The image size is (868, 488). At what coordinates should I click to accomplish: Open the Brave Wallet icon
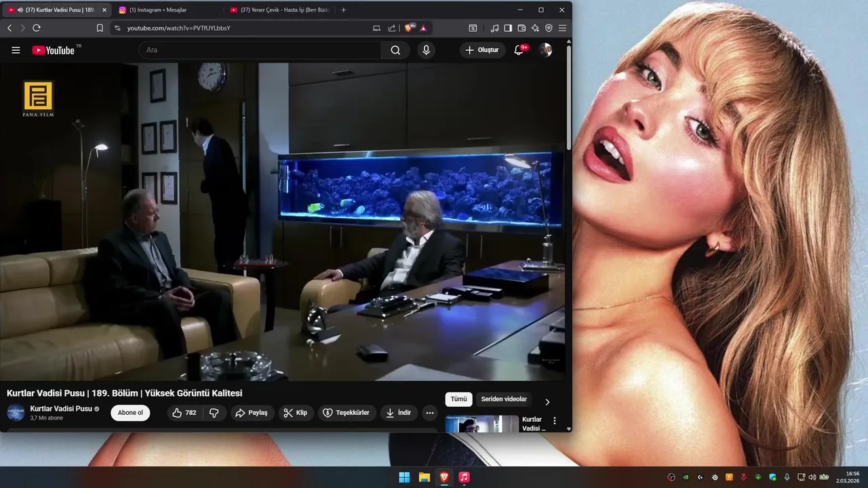click(521, 28)
